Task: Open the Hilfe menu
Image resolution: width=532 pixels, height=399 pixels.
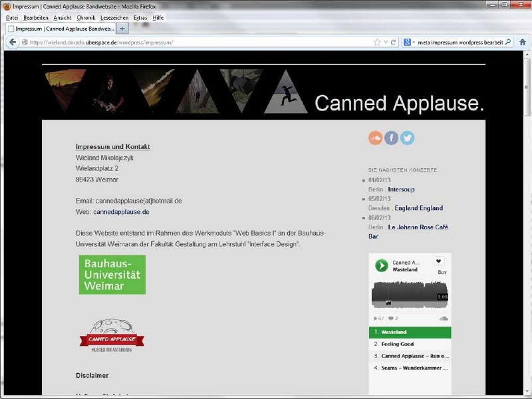Action: (x=158, y=18)
